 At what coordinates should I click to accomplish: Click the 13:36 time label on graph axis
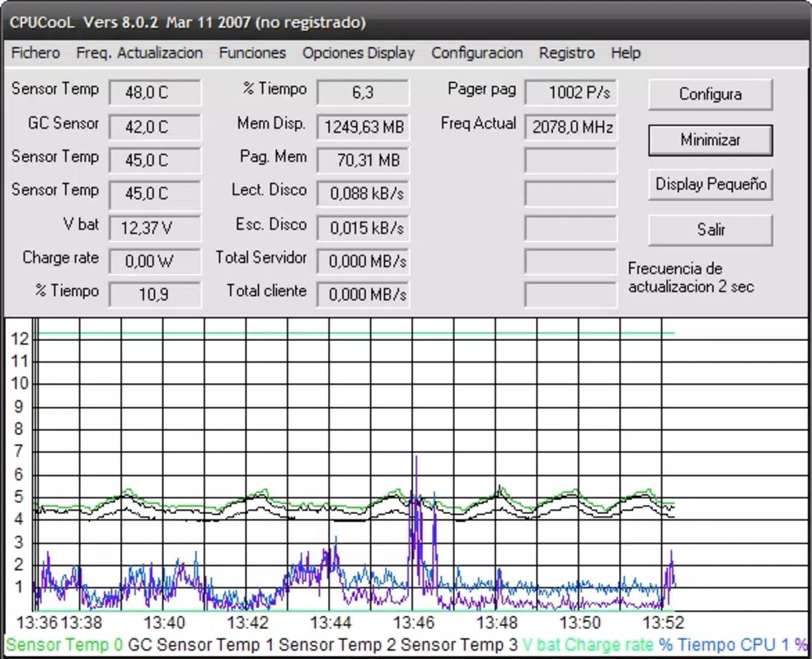[37, 622]
